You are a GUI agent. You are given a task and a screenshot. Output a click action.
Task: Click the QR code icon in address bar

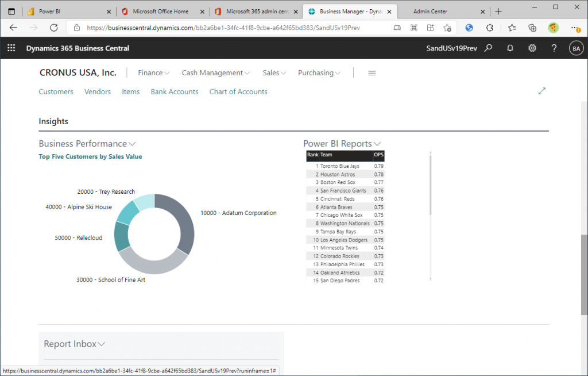click(x=414, y=28)
